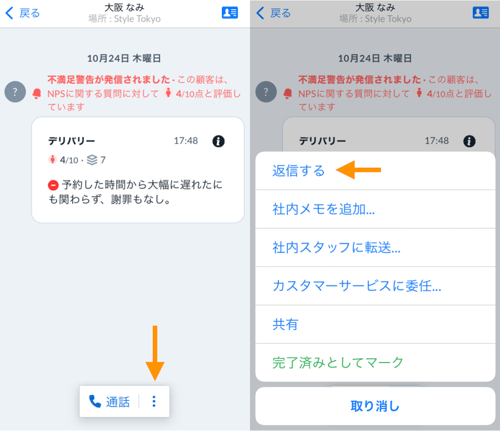Viewport: 500px width, 431px height.
Task: Select カスタマーサービスに委任... option
Action: point(375,286)
